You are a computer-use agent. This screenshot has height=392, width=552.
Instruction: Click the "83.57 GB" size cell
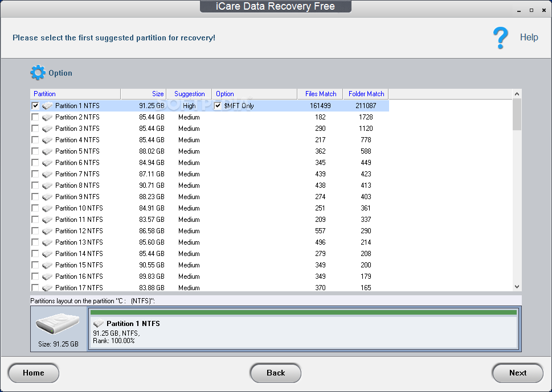pyautogui.click(x=152, y=220)
